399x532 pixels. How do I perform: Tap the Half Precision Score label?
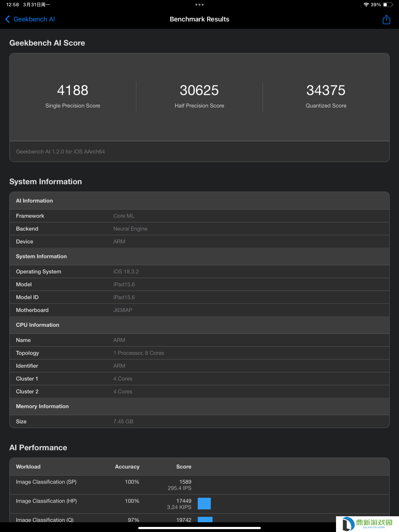199,106
